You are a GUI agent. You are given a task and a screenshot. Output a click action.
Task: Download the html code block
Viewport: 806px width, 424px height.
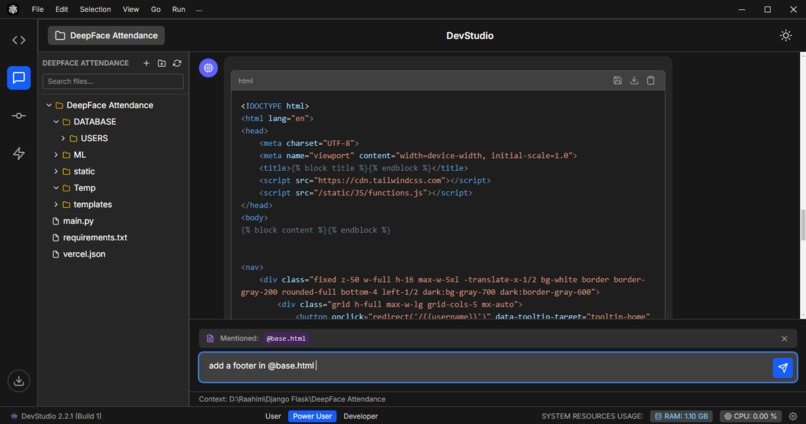(634, 81)
